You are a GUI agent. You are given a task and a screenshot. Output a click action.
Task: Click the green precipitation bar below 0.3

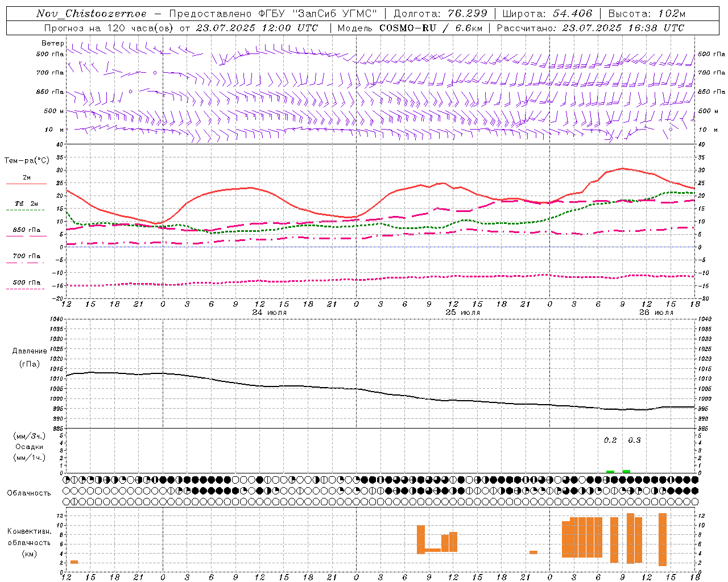coord(626,471)
